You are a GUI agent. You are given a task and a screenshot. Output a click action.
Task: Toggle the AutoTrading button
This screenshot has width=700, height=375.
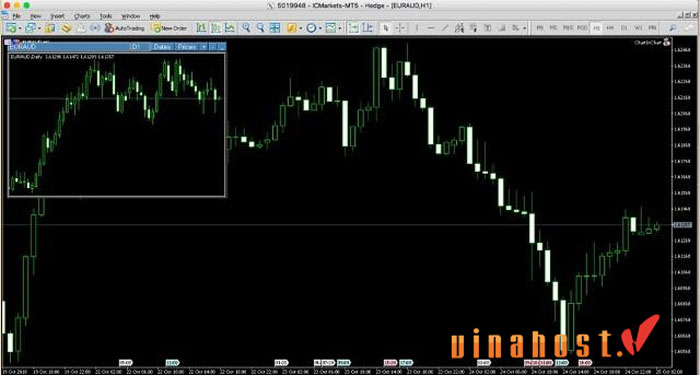(x=124, y=28)
